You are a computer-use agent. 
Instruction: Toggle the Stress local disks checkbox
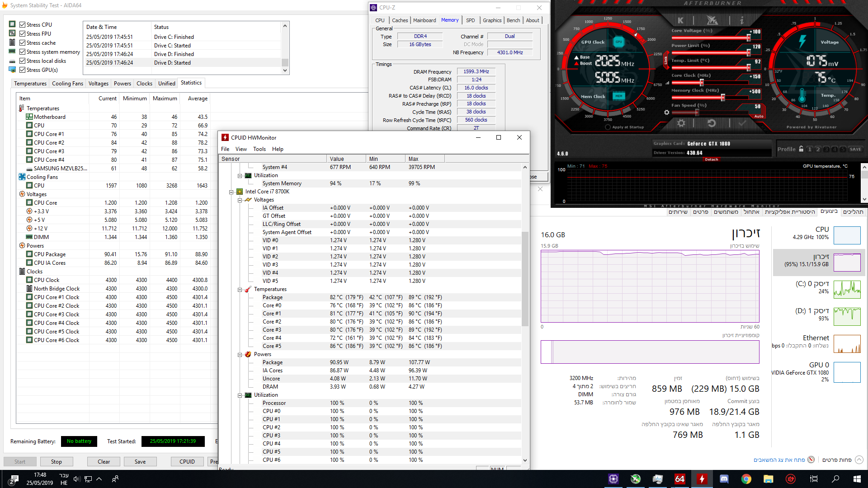pos(22,61)
